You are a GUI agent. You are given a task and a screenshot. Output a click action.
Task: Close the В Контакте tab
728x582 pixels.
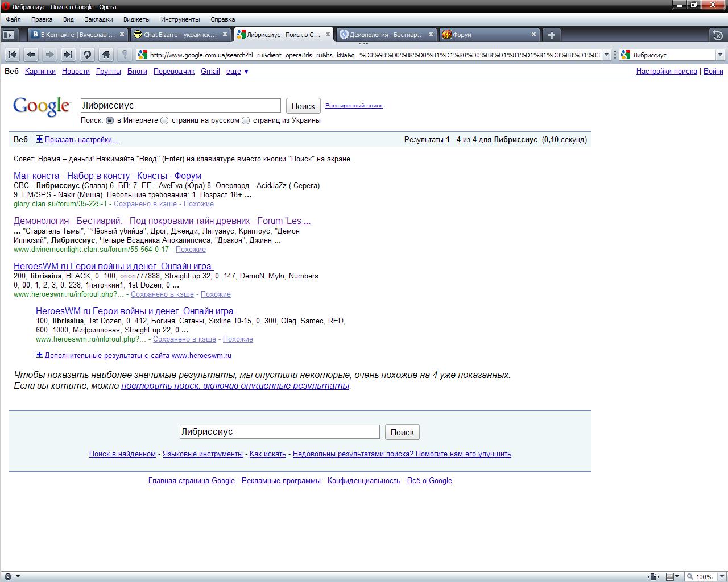(121, 34)
